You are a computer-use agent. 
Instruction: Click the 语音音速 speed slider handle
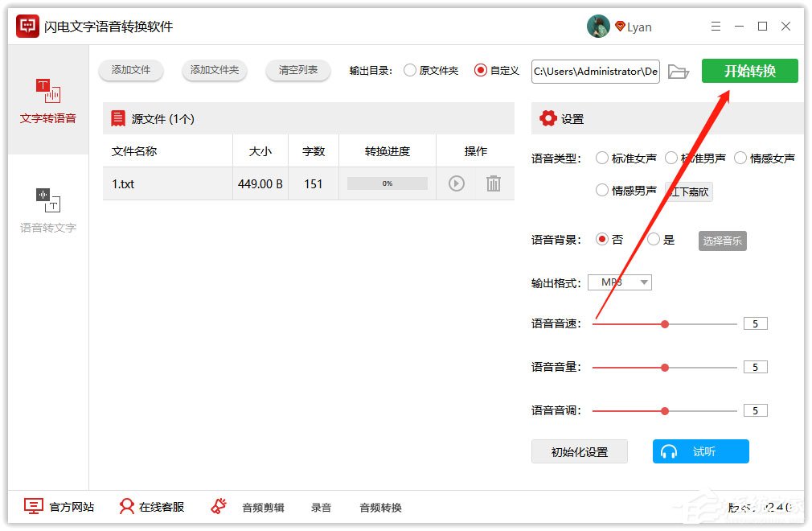[x=664, y=323]
